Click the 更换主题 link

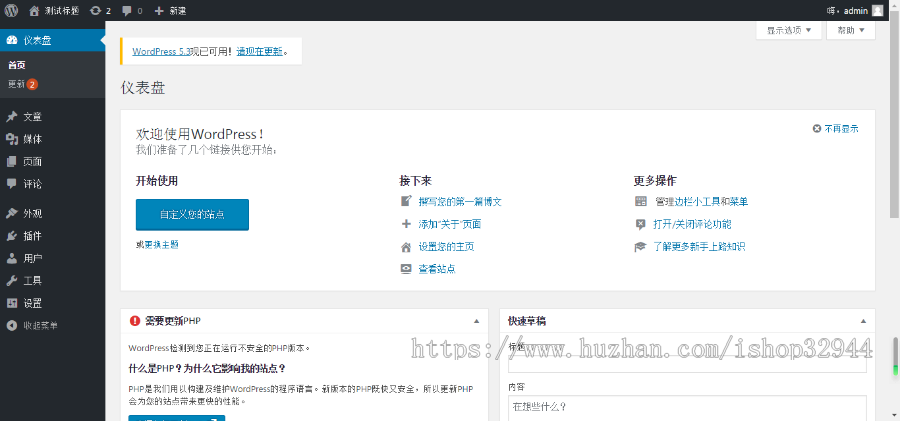(161, 245)
